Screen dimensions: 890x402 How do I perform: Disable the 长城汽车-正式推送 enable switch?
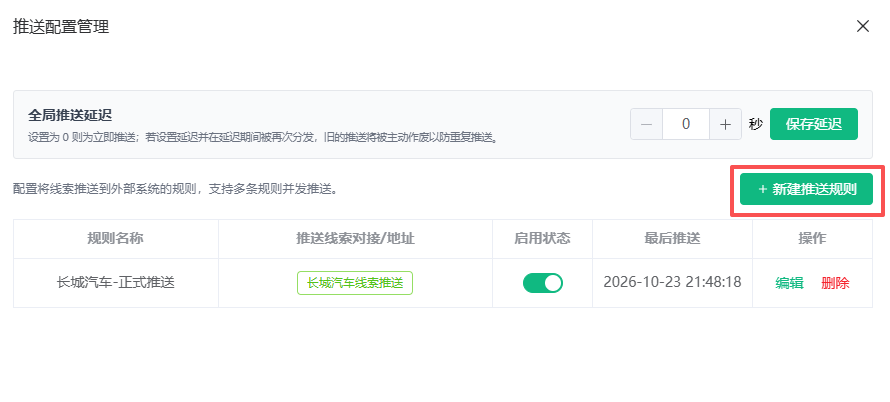(543, 282)
